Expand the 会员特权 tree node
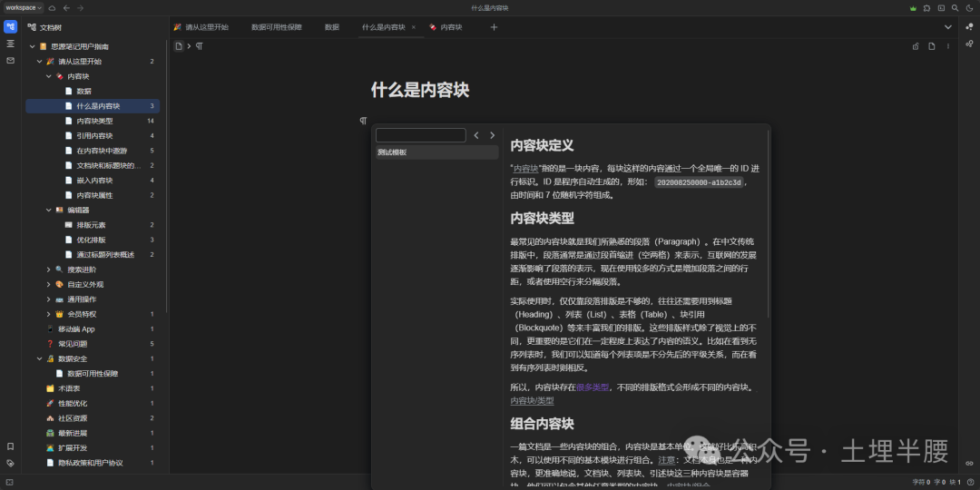The height and width of the screenshot is (490, 980). tap(49, 314)
